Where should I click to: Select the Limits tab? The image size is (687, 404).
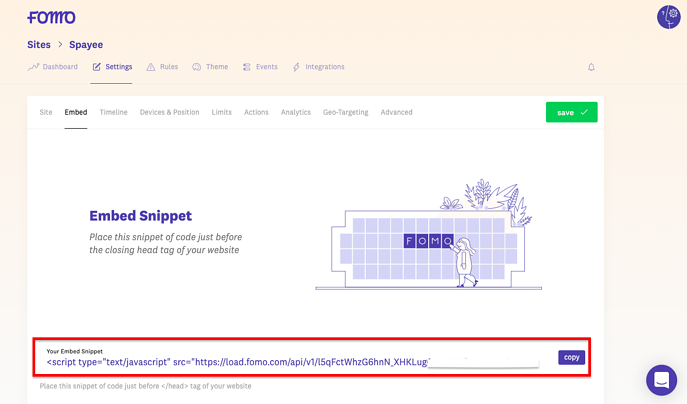coord(221,112)
